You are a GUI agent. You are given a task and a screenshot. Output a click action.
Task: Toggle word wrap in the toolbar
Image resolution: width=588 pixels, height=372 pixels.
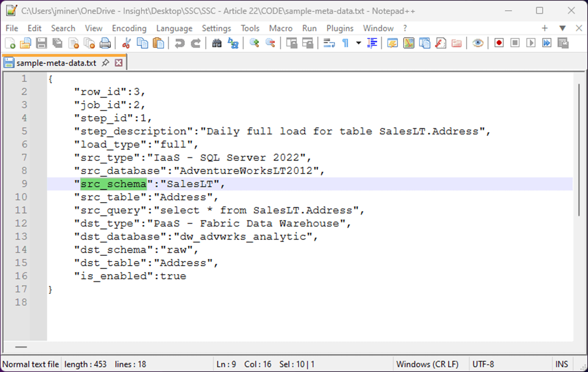coord(329,43)
